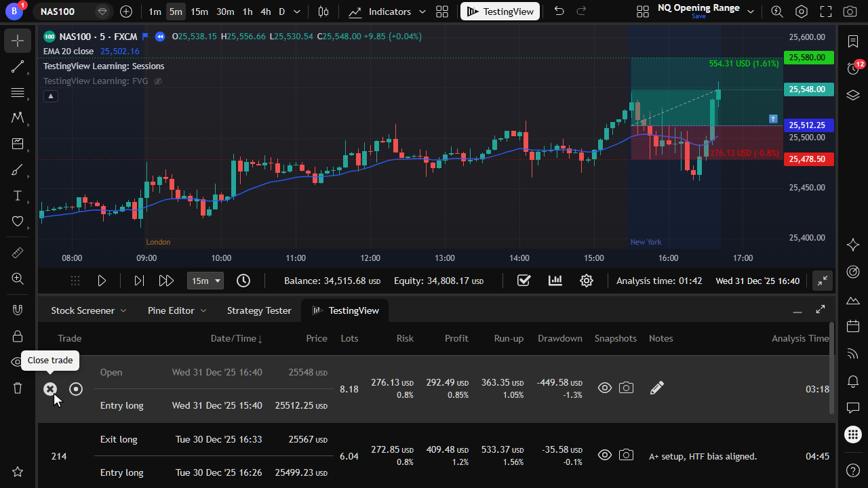Open the Fibonacci retracement tool group
This screenshot has height=488, width=868.
click(18, 93)
